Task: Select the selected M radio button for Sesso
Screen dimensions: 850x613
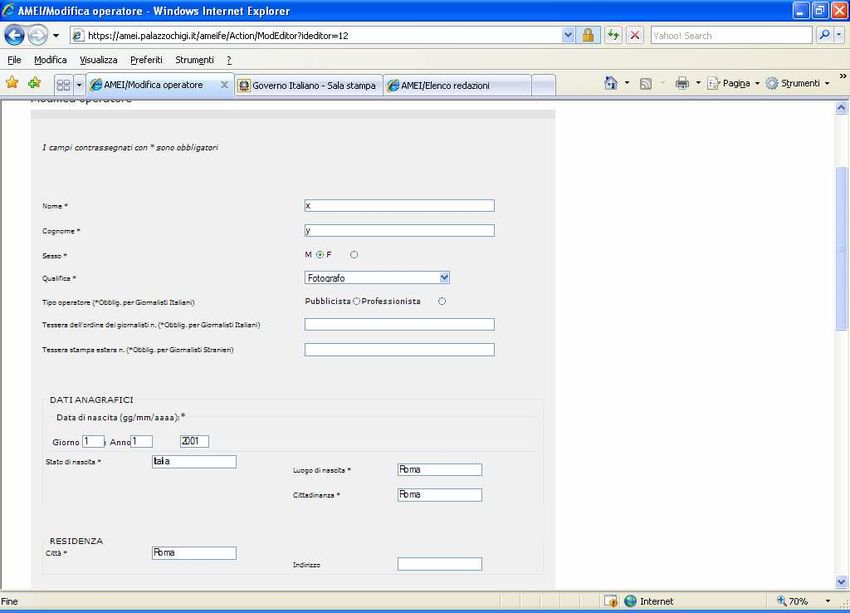Action: coord(320,255)
